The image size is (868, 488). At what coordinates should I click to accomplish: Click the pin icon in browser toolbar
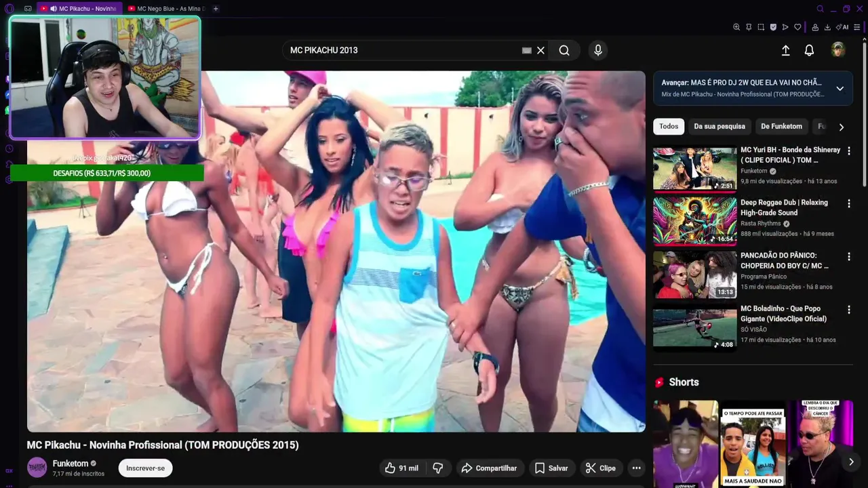click(x=749, y=27)
